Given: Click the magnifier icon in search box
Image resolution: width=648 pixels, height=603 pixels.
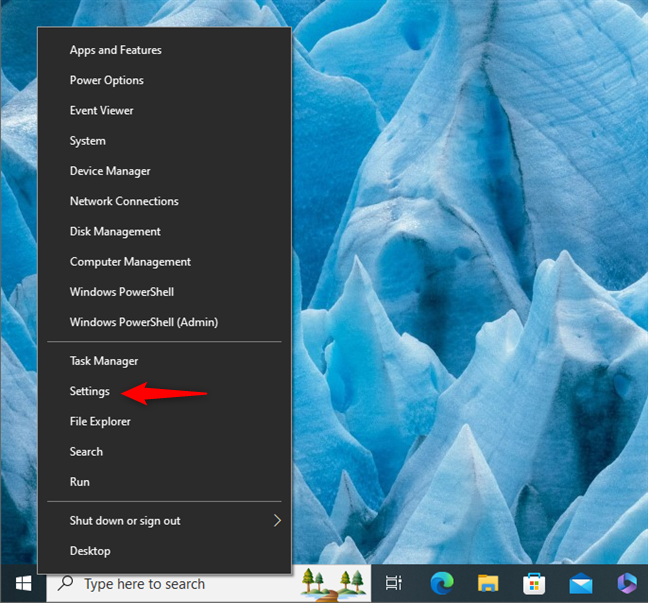Looking at the screenshot, I should point(65,583).
